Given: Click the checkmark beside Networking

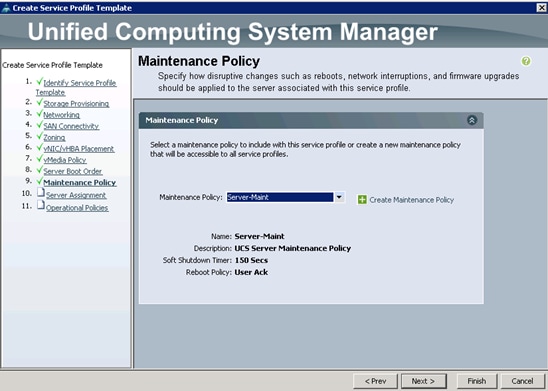Looking at the screenshot, I should (39, 113).
